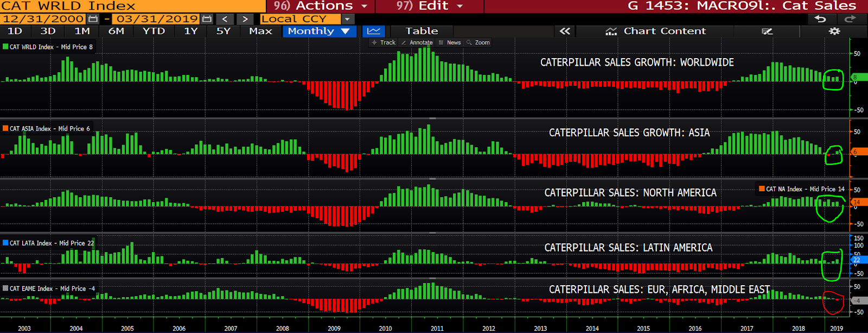Set range to 1M

point(82,31)
